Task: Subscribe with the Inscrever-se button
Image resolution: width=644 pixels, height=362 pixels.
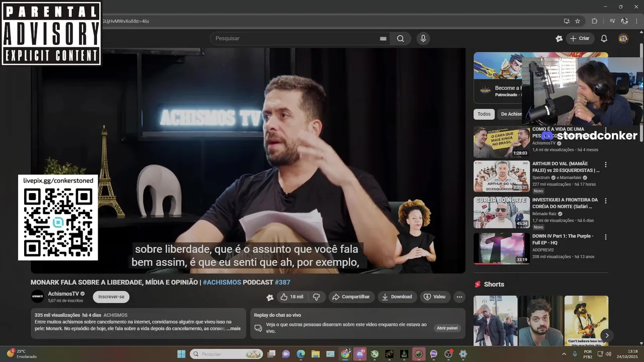Action: coord(111,297)
